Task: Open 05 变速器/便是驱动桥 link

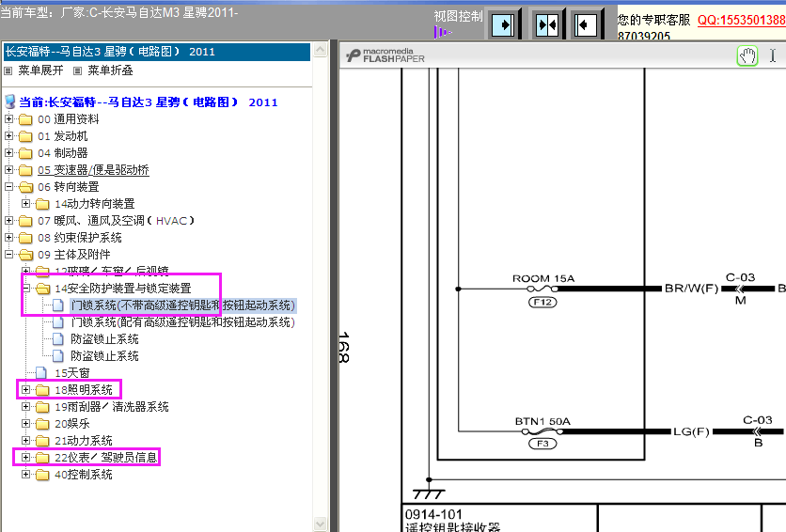Action: click(93, 170)
